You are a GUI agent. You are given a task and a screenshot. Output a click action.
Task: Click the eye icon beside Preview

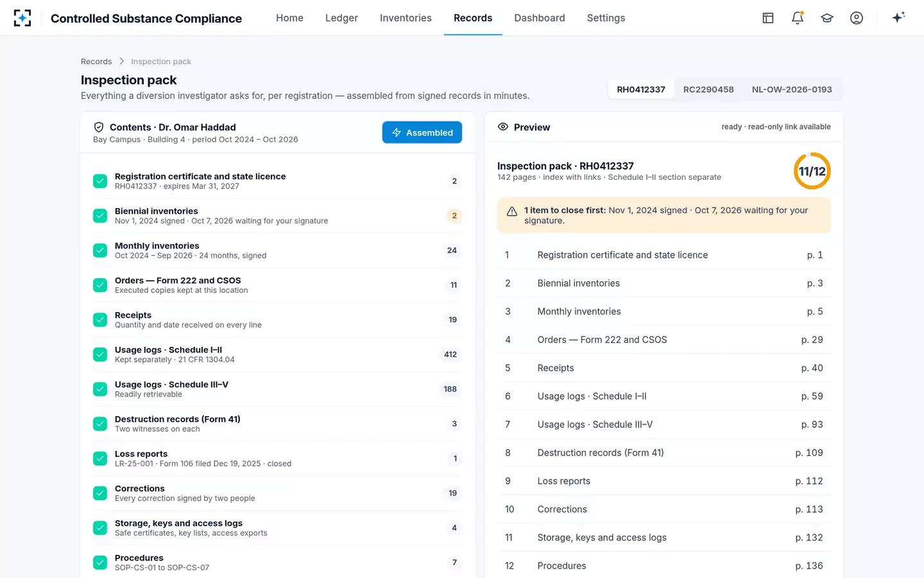tap(503, 127)
